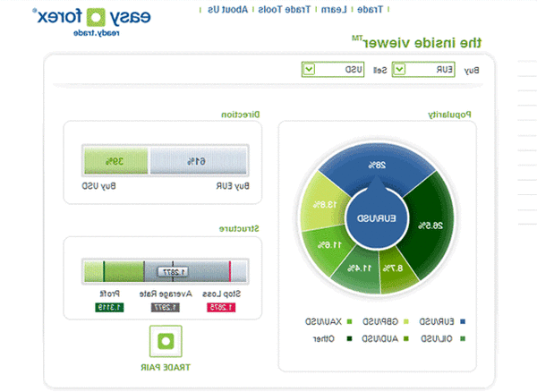Click the grey 61% Direction bar segment

click(x=198, y=161)
